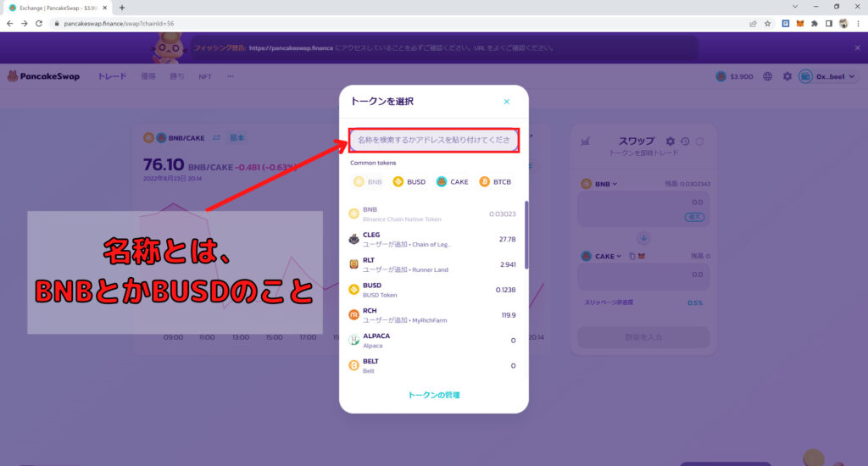Pick BUSD Token row in list
The height and width of the screenshot is (466, 868).
pyautogui.click(x=434, y=290)
